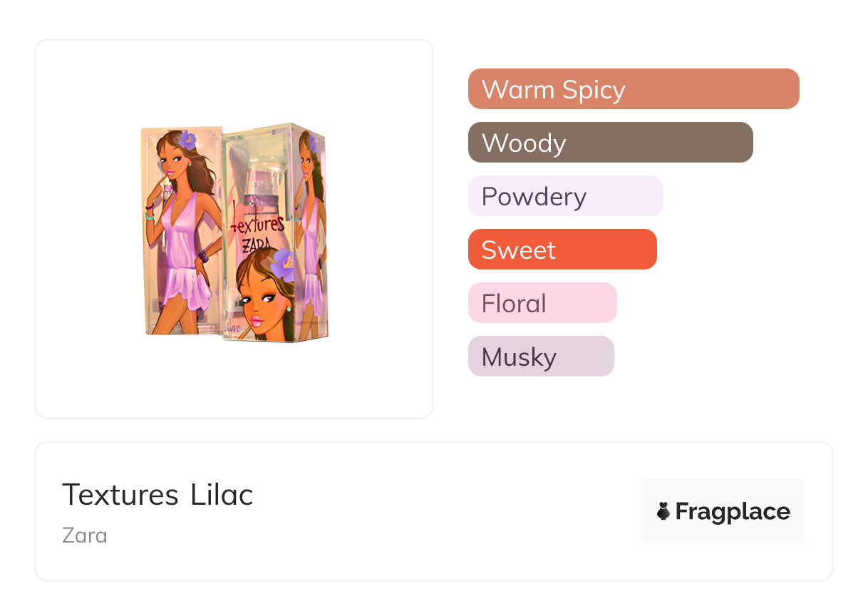Select the Woody accord bar
Screen dimensions: 868x616
click(x=610, y=143)
